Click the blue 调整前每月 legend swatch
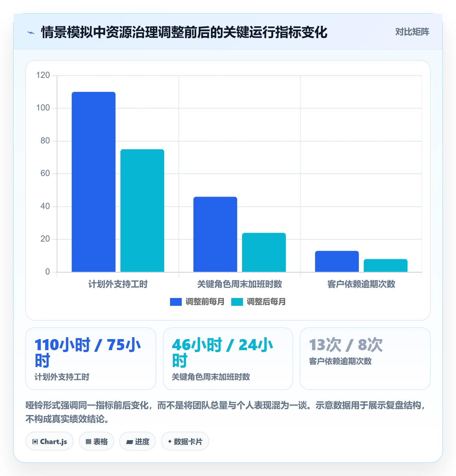 coord(176,302)
